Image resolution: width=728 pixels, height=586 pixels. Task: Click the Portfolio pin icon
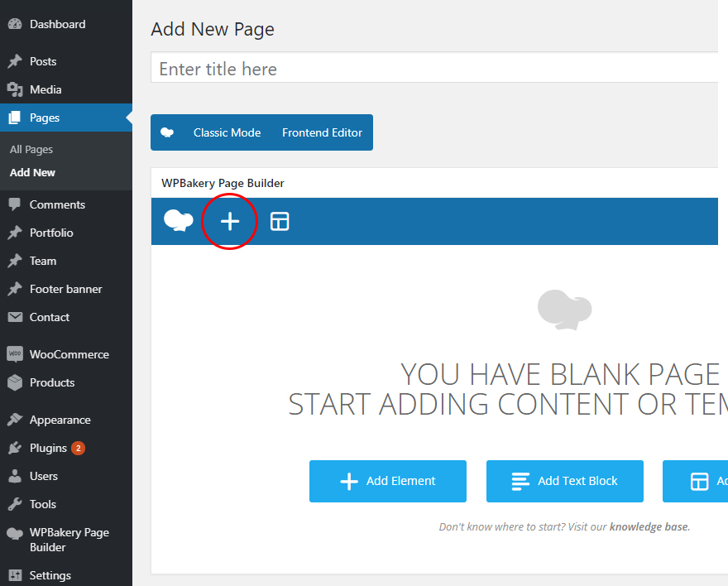15,233
